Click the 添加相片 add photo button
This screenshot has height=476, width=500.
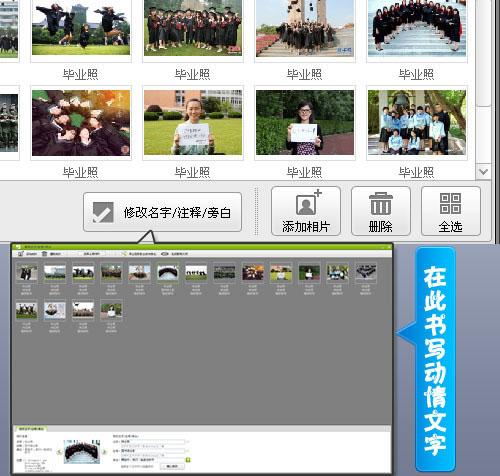point(306,211)
